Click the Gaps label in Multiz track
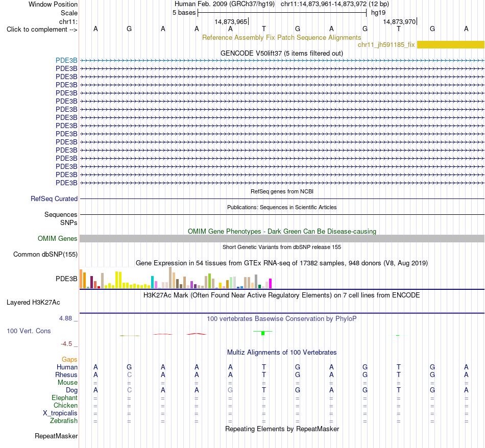Image resolution: width=485 pixels, height=448 pixels. [x=69, y=359]
